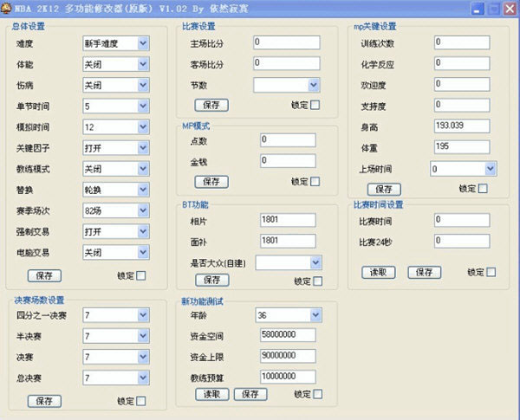Screen dimensions: 520x420
Task: Check 锁定 box in mp关键设置 section
Action: click(x=483, y=188)
